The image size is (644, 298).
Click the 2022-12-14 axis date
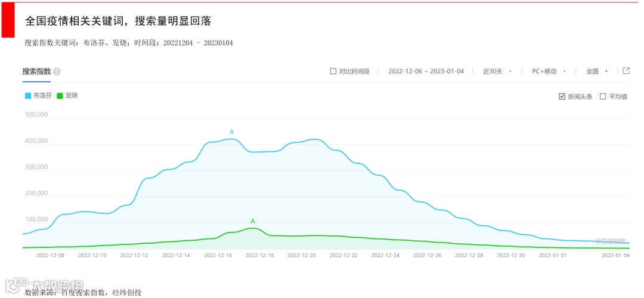176,255
